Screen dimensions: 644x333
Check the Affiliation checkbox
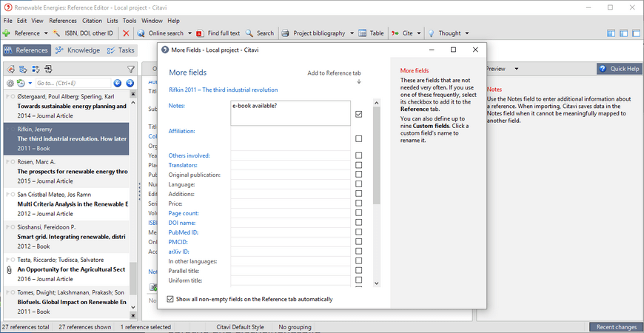pos(358,139)
